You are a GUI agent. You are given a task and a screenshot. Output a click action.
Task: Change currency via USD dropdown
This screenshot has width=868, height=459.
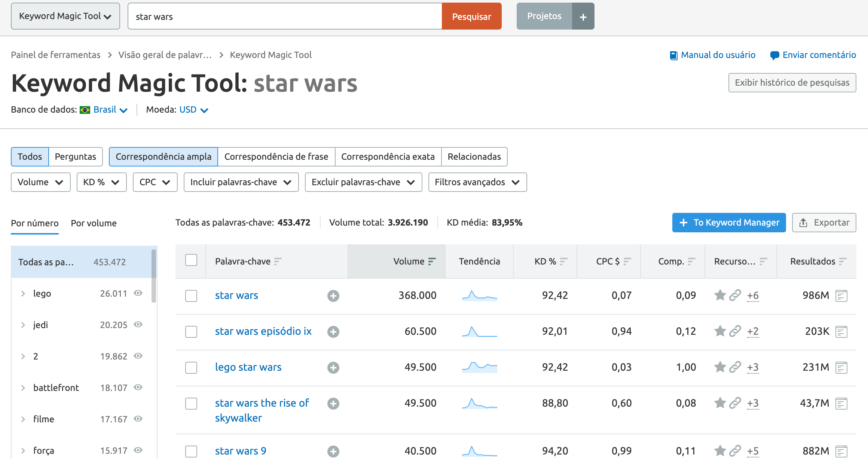click(x=193, y=110)
